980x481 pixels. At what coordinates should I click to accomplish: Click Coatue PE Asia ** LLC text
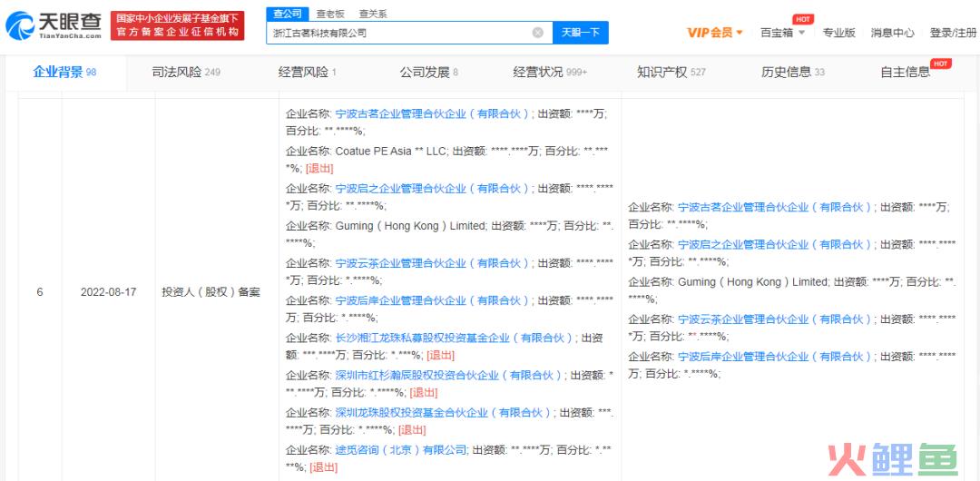(x=391, y=152)
